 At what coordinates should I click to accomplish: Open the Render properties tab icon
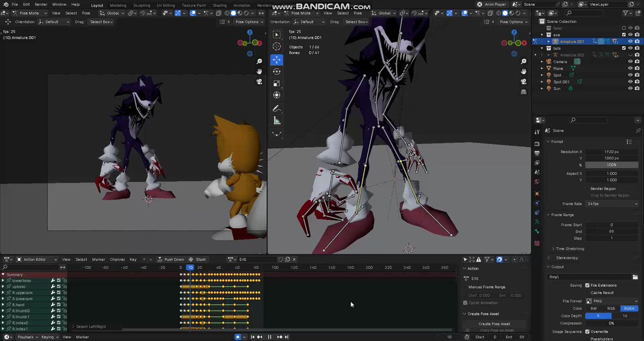click(x=537, y=143)
